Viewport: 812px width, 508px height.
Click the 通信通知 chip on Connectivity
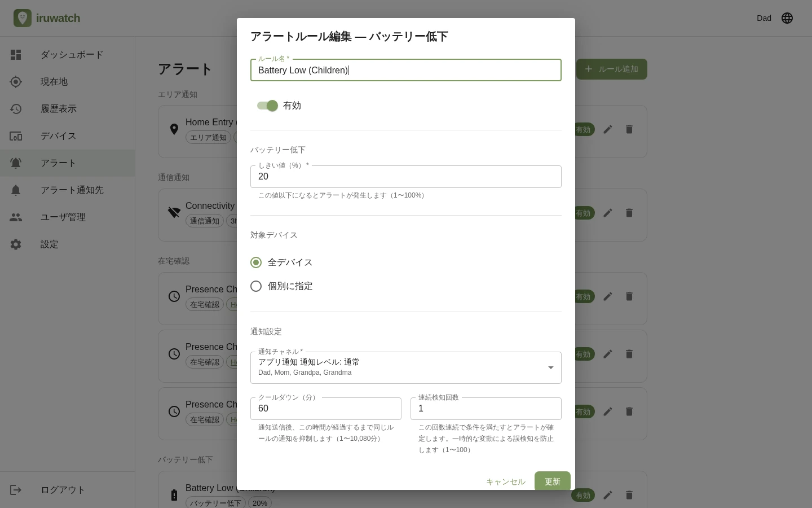(205, 221)
